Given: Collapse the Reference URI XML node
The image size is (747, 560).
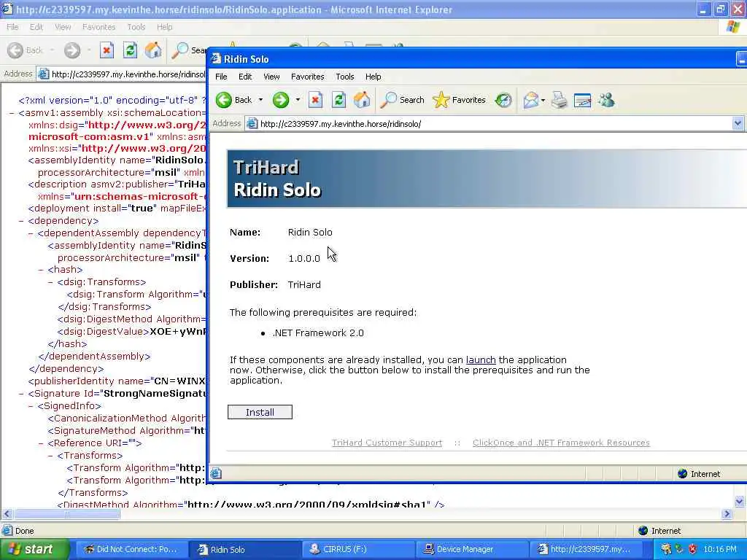Looking at the screenshot, I should [x=41, y=443].
